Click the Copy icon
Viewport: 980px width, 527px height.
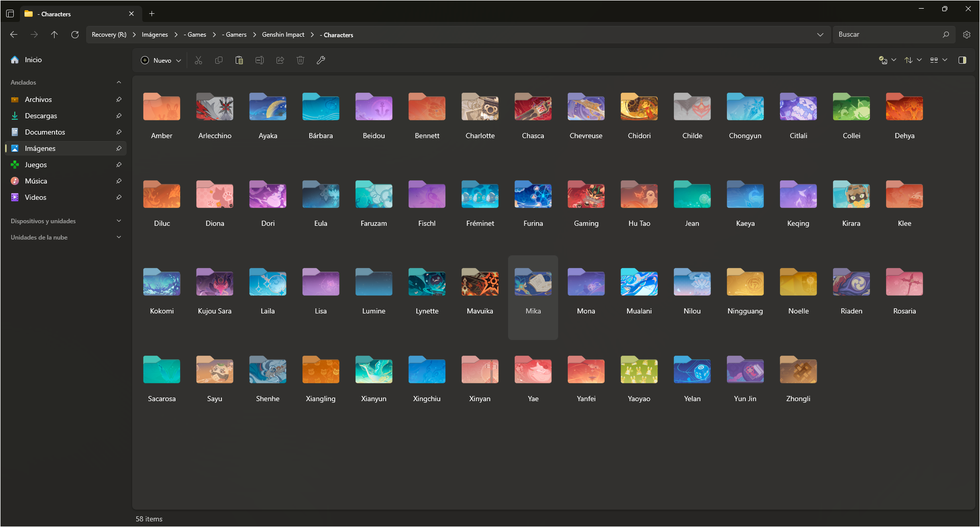tap(219, 60)
